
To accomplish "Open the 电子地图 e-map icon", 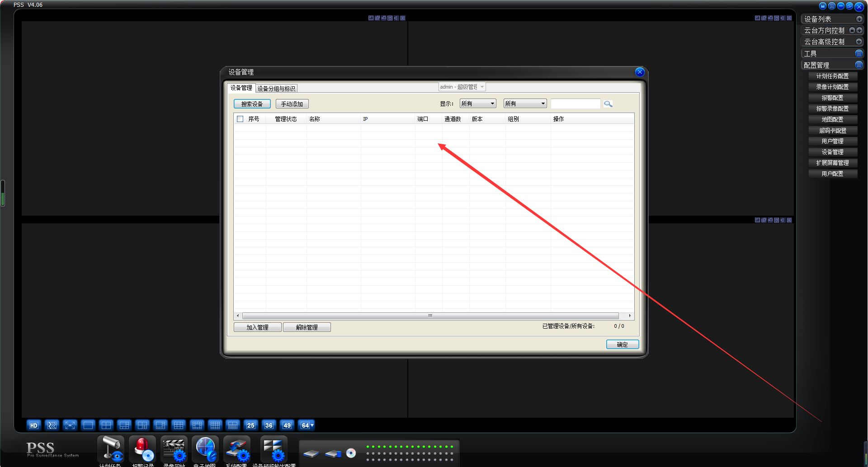I will (x=205, y=448).
